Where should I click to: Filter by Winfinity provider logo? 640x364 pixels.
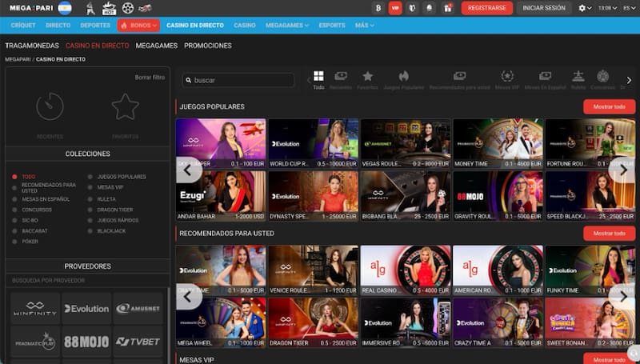click(x=35, y=309)
